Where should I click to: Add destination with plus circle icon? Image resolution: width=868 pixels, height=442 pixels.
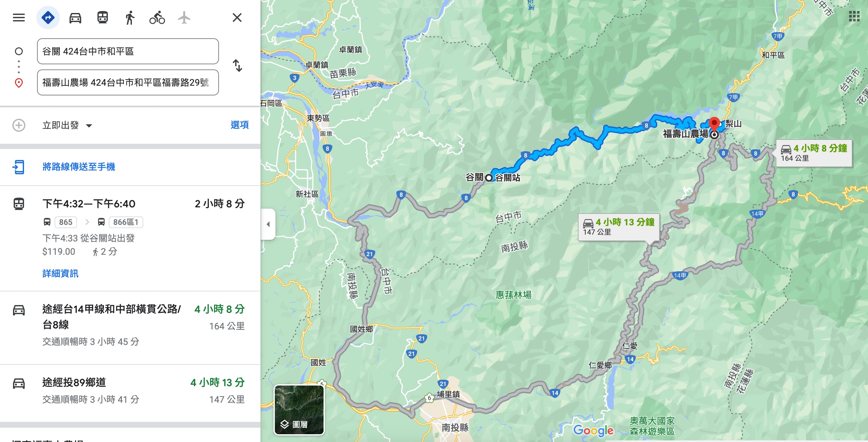(x=19, y=125)
